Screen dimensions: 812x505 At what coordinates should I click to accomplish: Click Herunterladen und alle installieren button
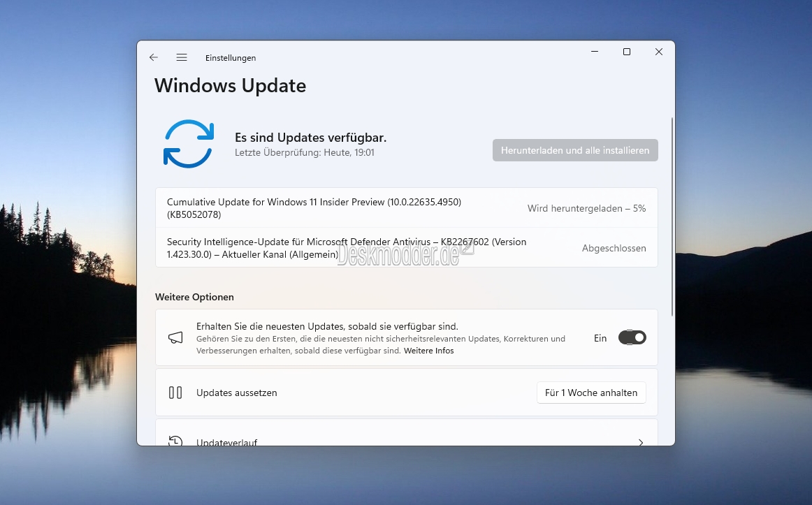575,150
